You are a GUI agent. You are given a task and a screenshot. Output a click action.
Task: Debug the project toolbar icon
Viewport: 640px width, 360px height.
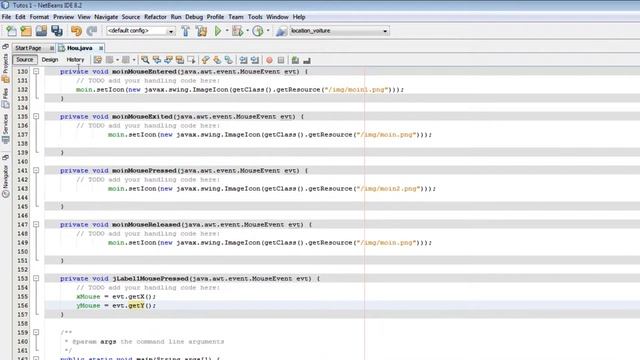(237, 31)
